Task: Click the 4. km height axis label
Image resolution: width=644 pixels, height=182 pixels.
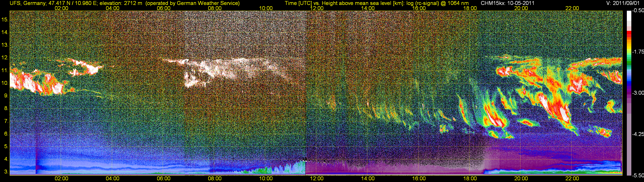Action: pyautogui.click(x=6, y=159)
